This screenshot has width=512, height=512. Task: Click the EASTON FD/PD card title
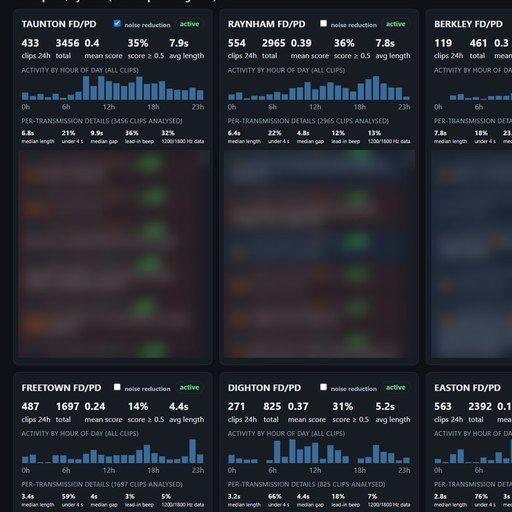point(467,388)
